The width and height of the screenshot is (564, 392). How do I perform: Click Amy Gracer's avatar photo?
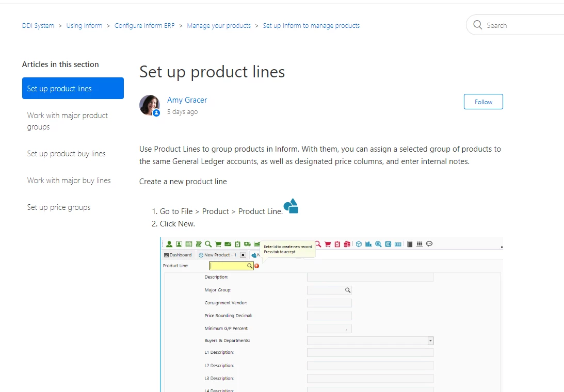click(150, 105)
